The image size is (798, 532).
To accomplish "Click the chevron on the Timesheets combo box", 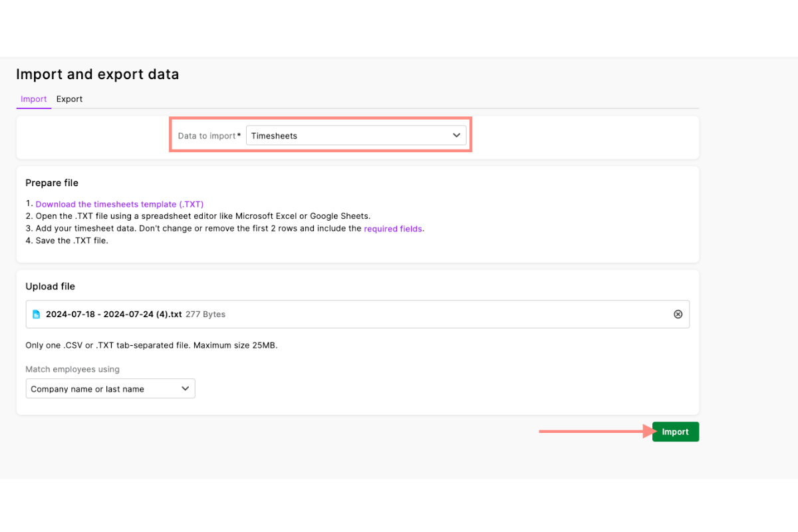I will [456, 135].
